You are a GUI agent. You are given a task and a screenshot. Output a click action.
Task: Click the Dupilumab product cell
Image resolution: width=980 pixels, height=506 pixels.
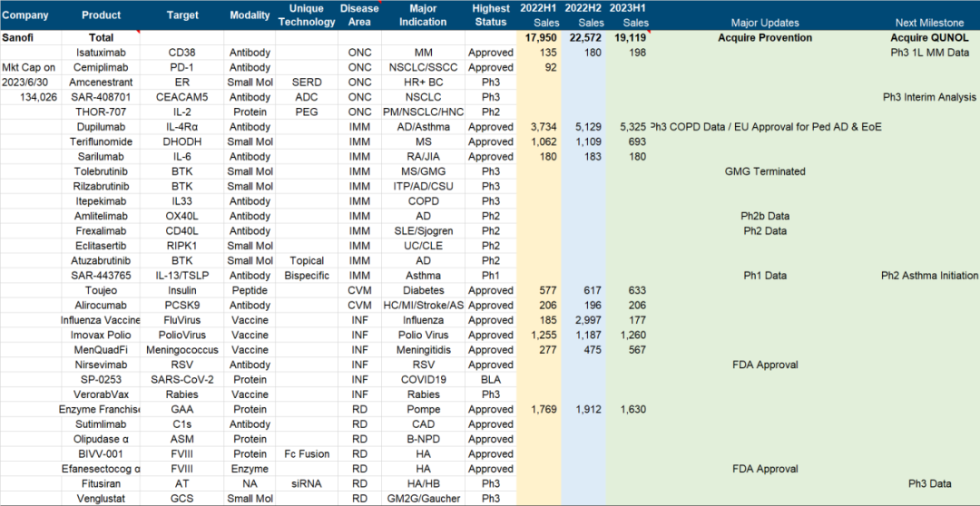tap(101, 127)
